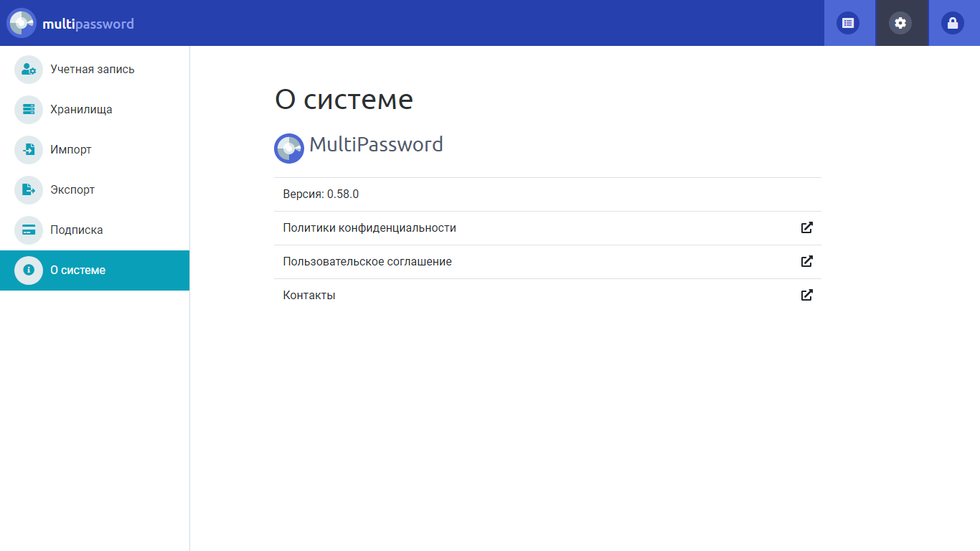The height and width of the screenshot is (551, 980).
Task: Click the multipassword header brand text
Action: click(88, 24)
